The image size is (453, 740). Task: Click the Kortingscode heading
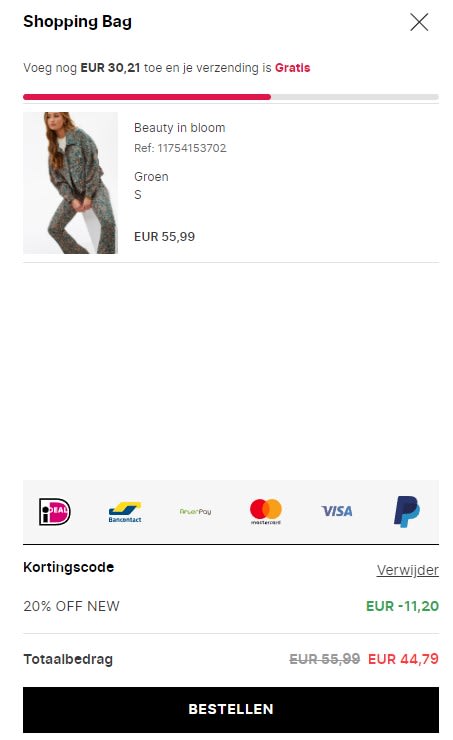68,567
